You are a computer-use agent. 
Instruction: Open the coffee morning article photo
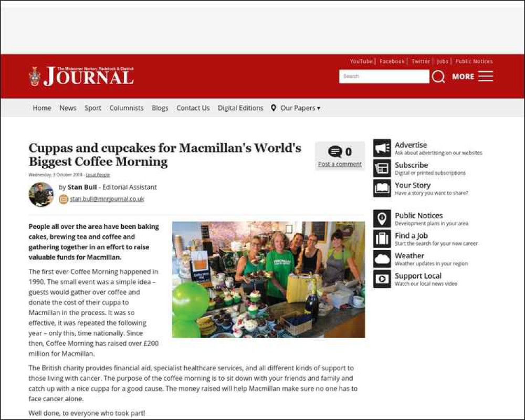268,279
